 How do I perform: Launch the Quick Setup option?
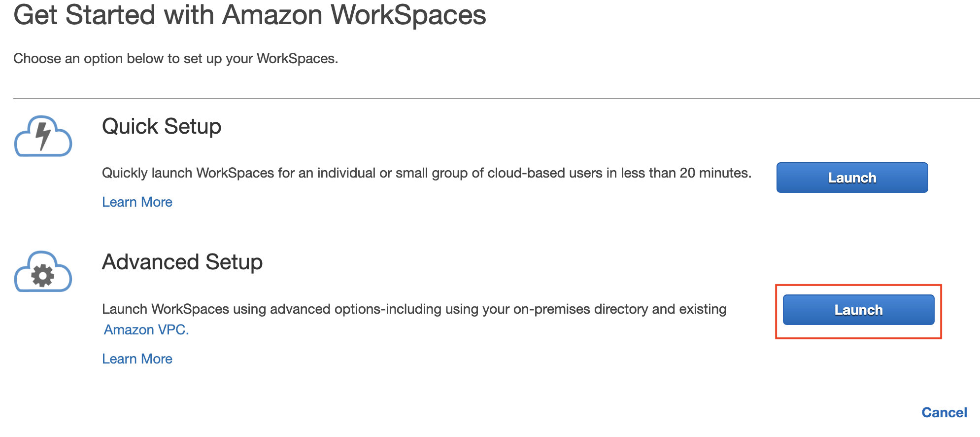tap(852, 178)
